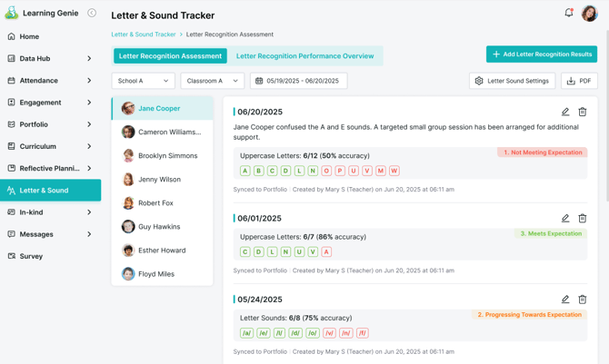Edit the 06/01/2025 assessment entry
609x364 pixels.
[x=565, y=218]
